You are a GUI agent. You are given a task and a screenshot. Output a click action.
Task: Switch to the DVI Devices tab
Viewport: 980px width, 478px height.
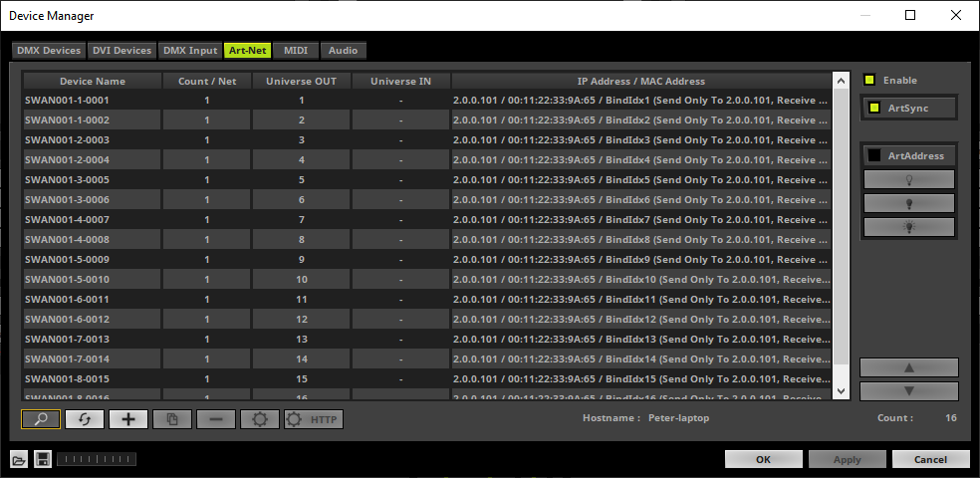pyautogui.click(x=122, y=51)
